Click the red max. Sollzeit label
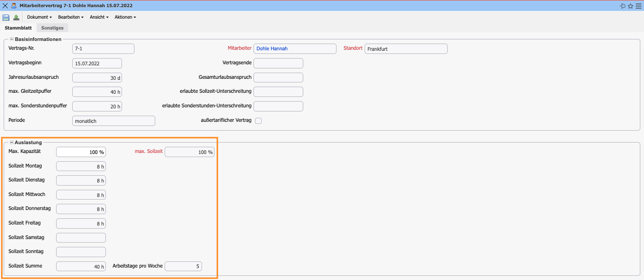Screen dimensions: 644x280 pyautogui.click(x=149, y=151)
